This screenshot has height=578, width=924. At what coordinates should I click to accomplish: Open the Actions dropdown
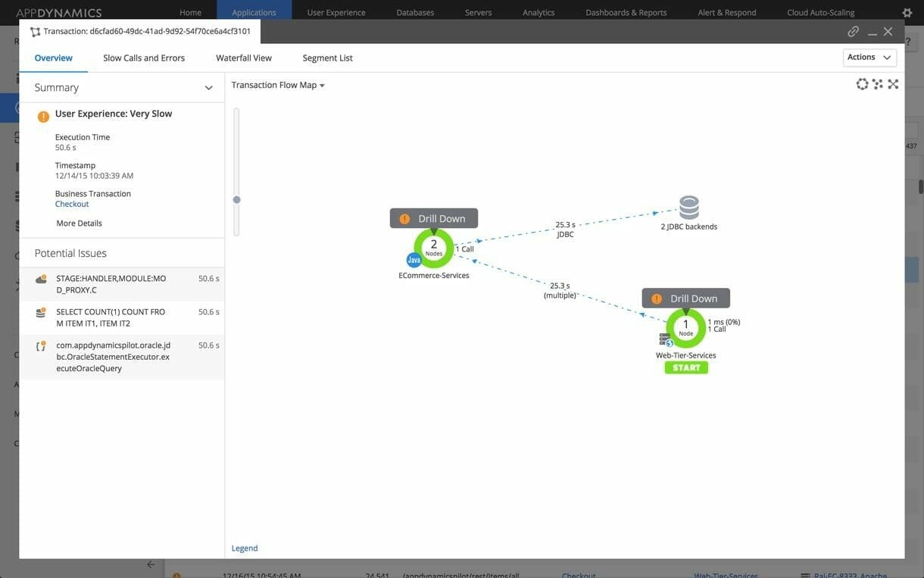(x=868, y=55)
